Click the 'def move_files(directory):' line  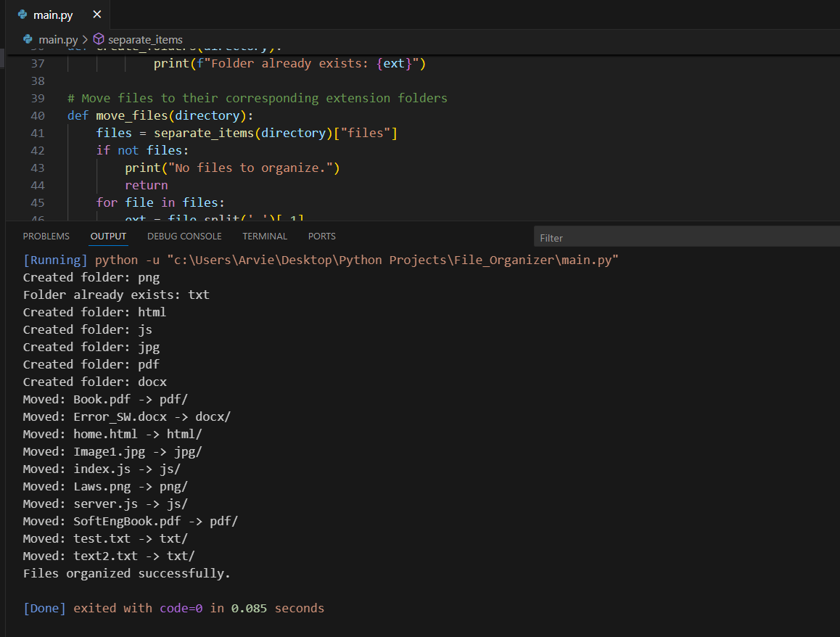tap(160, 116)
